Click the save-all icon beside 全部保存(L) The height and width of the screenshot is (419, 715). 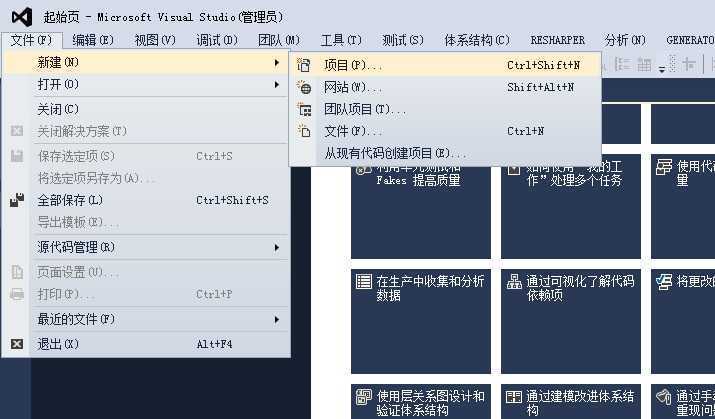(x=17, y=200)
